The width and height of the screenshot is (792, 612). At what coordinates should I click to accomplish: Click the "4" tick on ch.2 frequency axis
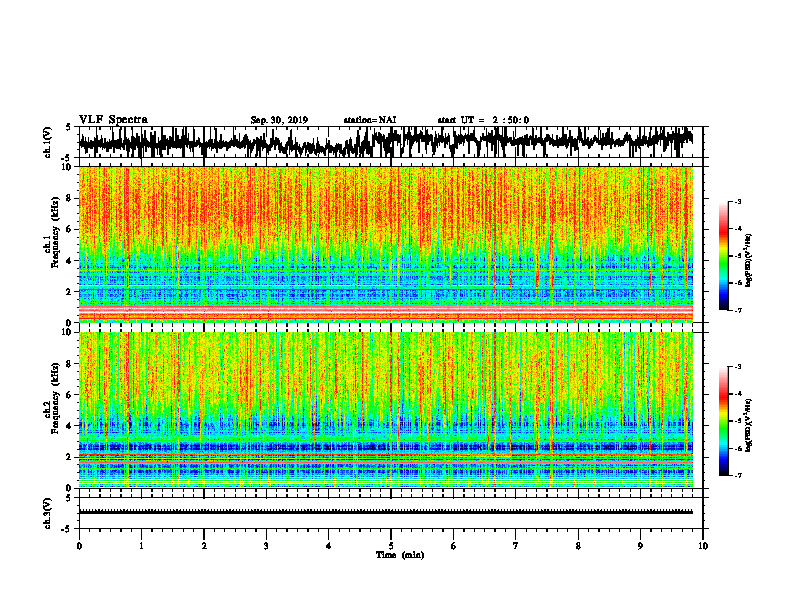coord(69,426)
